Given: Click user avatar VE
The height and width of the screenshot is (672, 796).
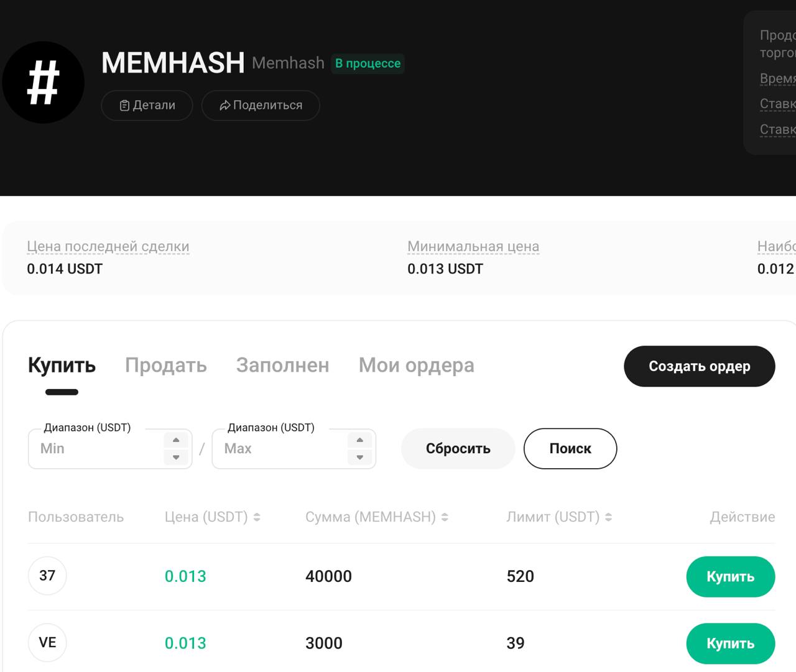Looking at the screenshot, I should click(47, 642).
